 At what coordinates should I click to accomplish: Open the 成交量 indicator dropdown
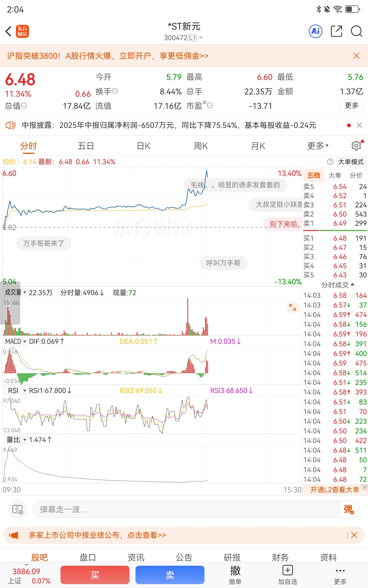pos(15,293)
